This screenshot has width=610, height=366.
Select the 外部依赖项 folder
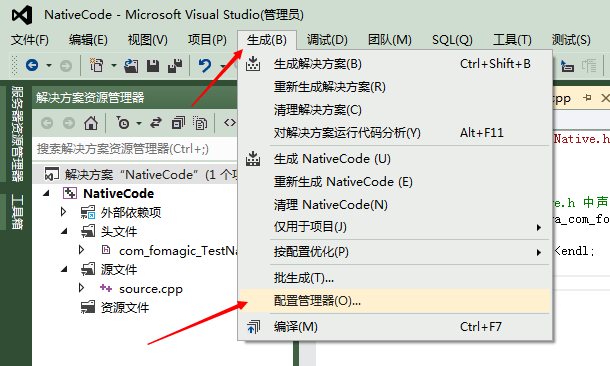[x=131, y=212]
